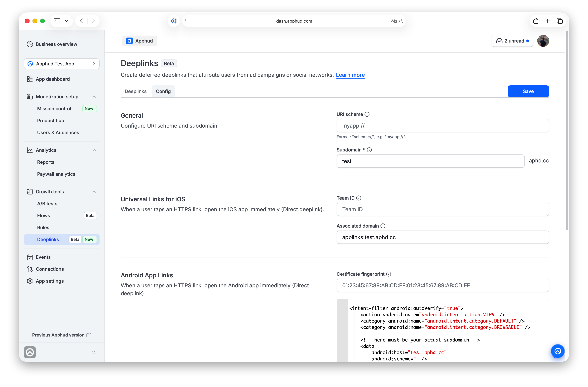
Task: Open Flows page
Action: coord(43,216)
